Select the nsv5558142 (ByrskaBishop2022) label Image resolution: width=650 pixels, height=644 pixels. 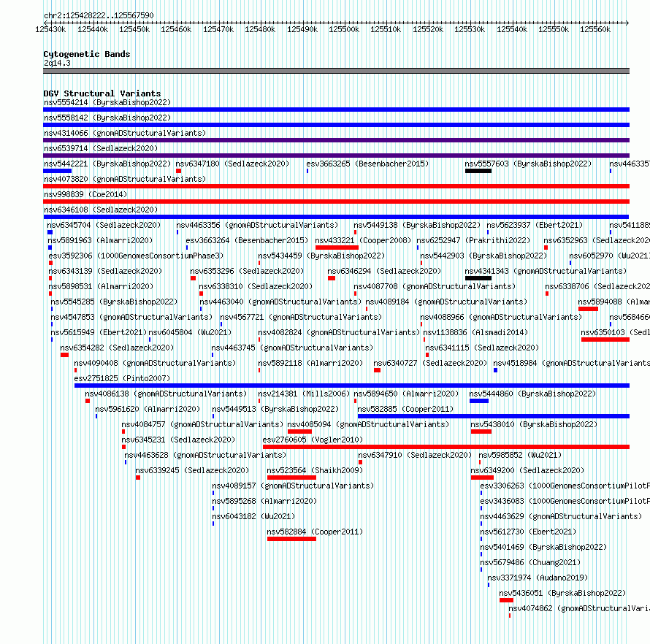pos(107,118)
